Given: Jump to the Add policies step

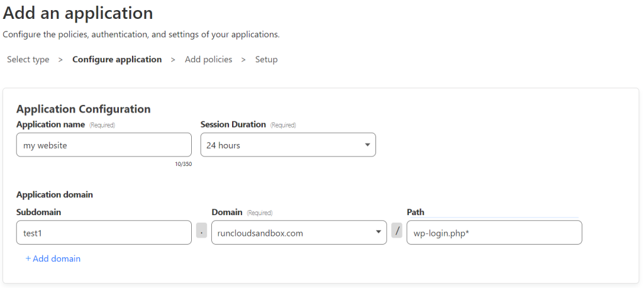Looking at the screenshot, I should coord(208,60).
